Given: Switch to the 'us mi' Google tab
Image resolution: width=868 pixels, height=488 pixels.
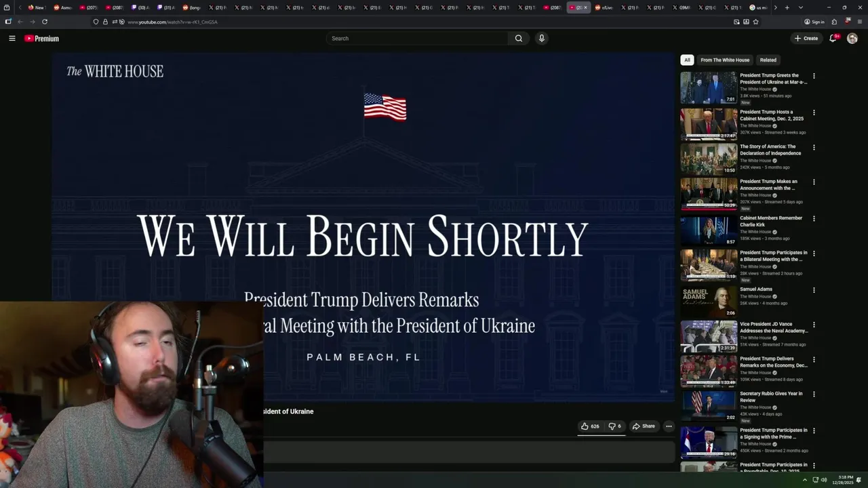Looking at the screenshot, I should [759, 7].
